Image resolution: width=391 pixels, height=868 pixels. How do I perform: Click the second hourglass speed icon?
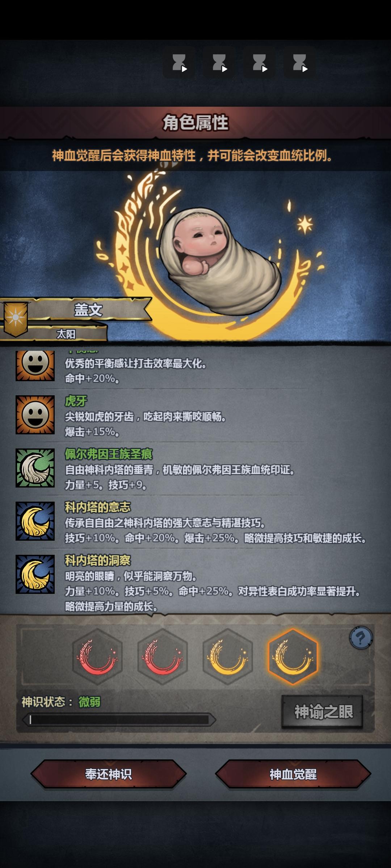point(219,63)
